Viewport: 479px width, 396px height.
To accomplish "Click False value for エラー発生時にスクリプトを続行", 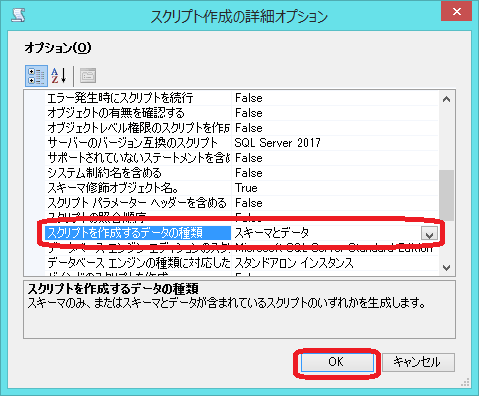I will tap(249, 98).
